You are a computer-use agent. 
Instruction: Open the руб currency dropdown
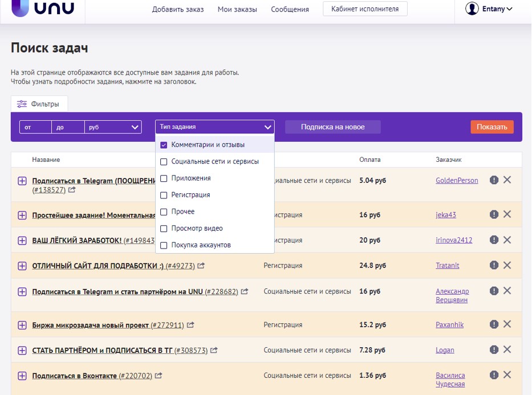[113, 127]
